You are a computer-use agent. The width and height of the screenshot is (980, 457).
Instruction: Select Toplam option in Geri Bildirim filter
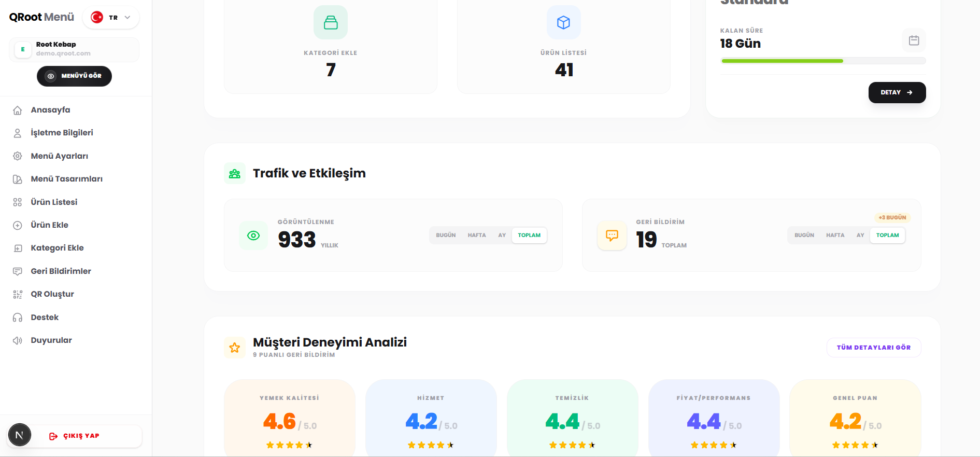tap(887, 236)
